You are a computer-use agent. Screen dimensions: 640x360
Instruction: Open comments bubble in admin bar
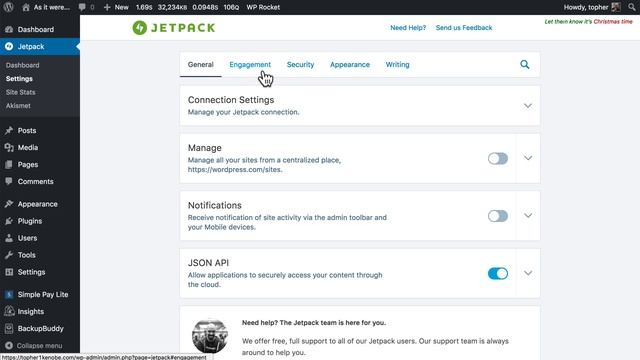point(82,7)
